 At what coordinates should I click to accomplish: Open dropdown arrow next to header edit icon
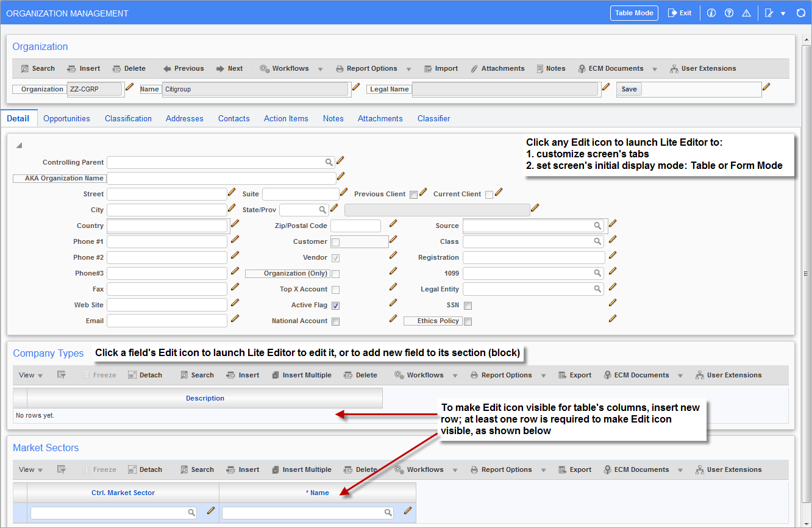pyautogui.click(x=783, y=13)
